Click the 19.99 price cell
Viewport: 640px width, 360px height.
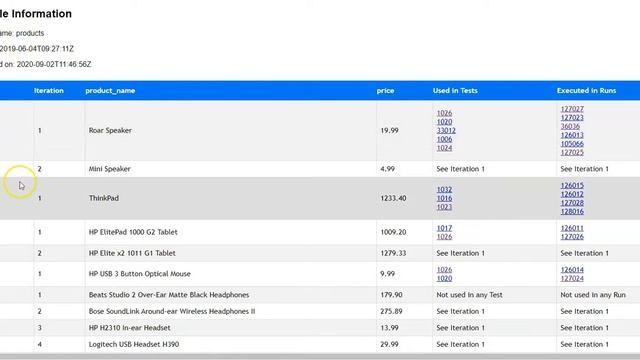404,131
